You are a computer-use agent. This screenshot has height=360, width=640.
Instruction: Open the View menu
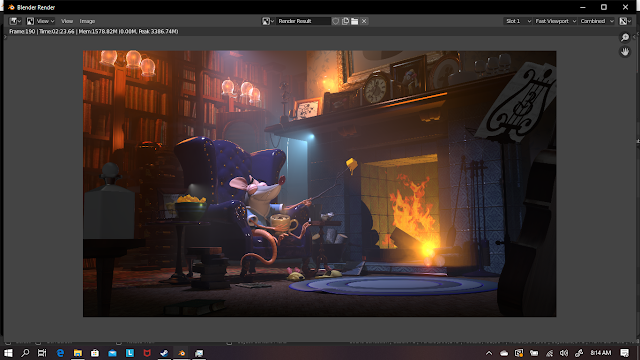point(67,21)
